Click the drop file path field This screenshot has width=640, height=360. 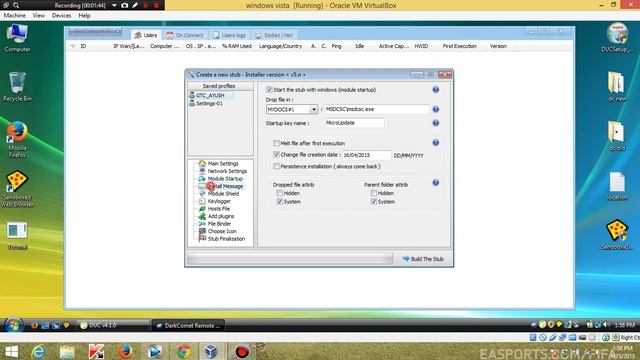(x=376, y=109)
